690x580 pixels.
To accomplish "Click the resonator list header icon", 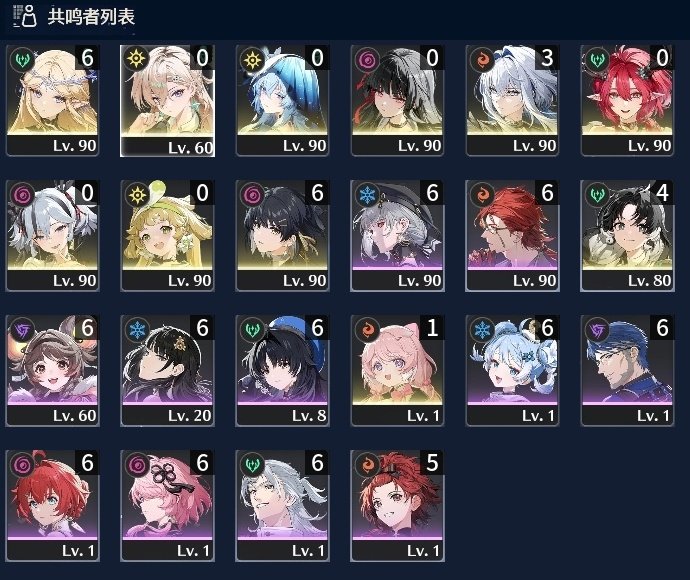I will (x=25, y=16).
